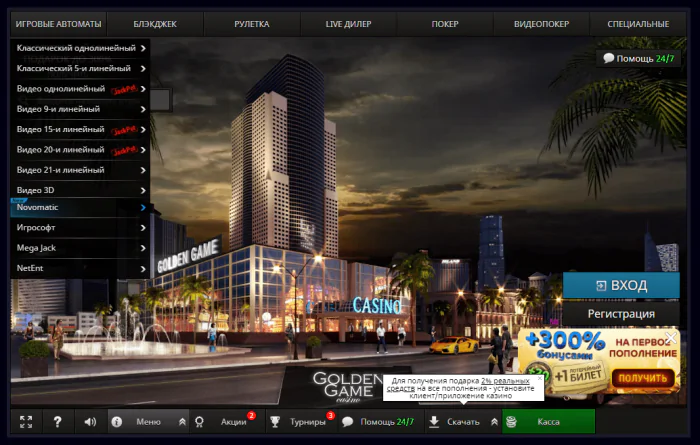Expand Видео 9-и линейный arrow
This screenshot has width=700, height=445.
coord(143,109)
